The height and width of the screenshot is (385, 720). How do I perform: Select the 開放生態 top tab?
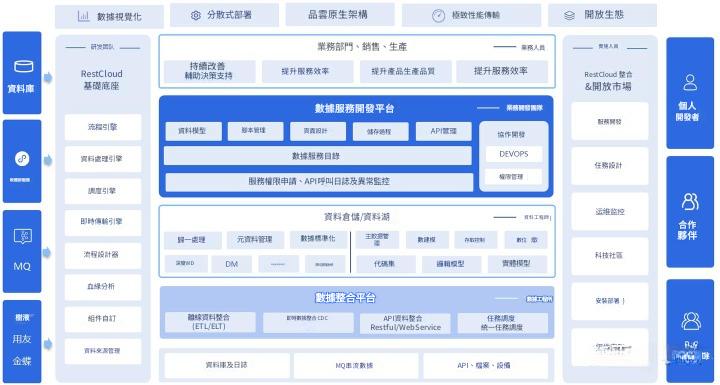tap(602, 15)
